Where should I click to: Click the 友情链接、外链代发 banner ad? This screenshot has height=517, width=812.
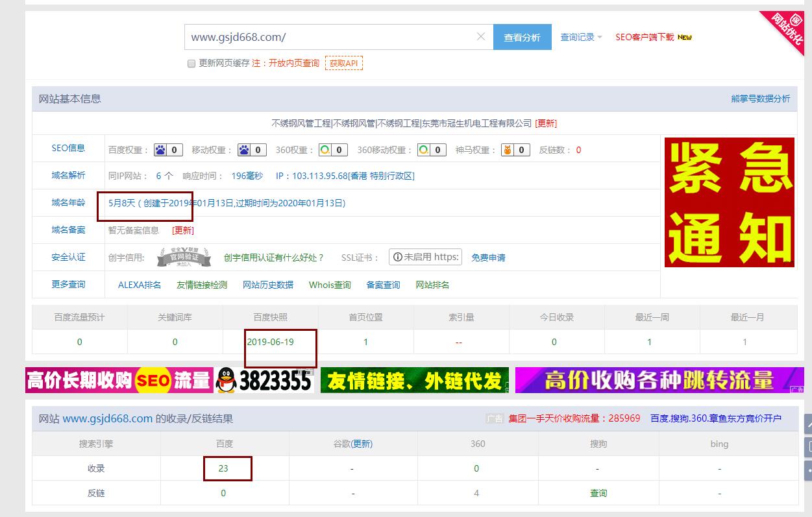415,380
